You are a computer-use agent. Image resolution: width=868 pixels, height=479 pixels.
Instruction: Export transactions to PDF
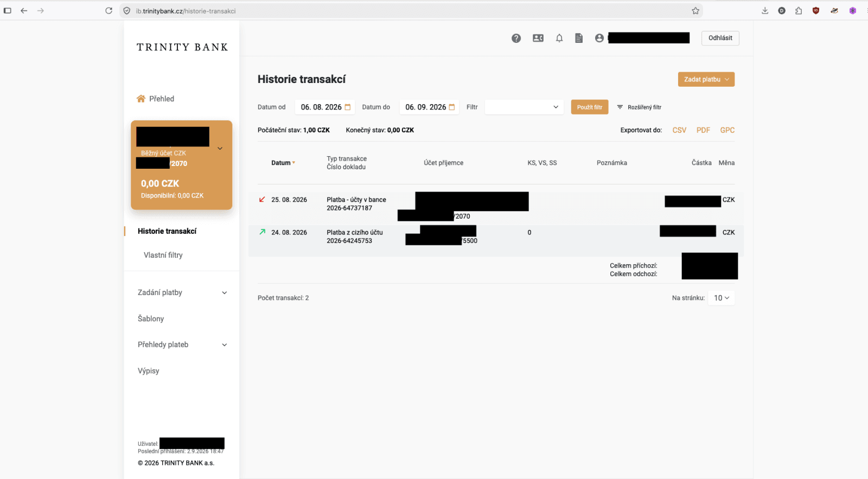pyautogui.click(x=703, y=130)
